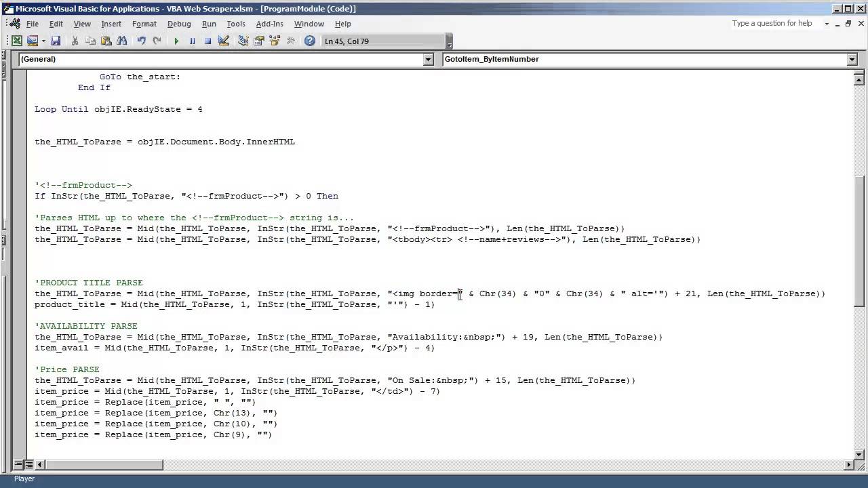Open the Insert menu
This screenshot has width=868, height=488.
click(x=111, y=24)
